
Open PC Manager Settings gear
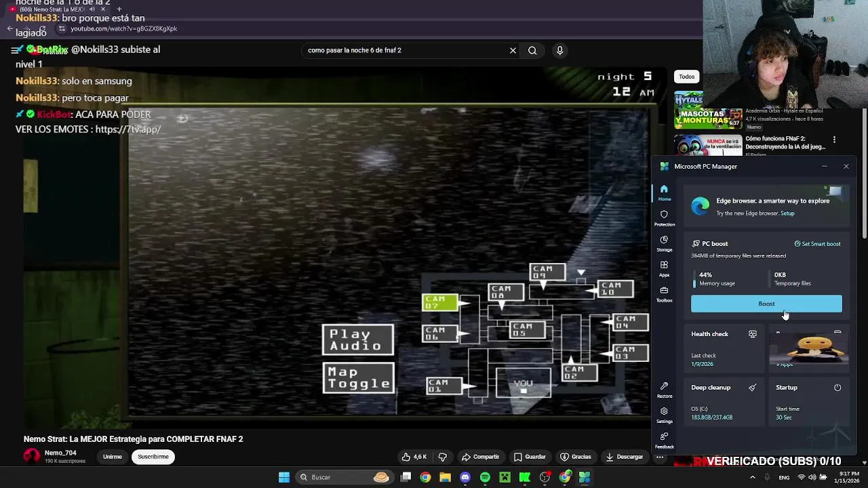click(x=664, y=415)
